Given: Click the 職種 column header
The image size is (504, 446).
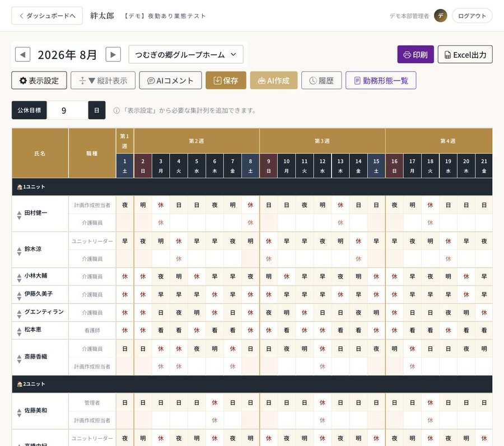Looking at the screenshot, I should pyautogui.click(x=92, y=153).
